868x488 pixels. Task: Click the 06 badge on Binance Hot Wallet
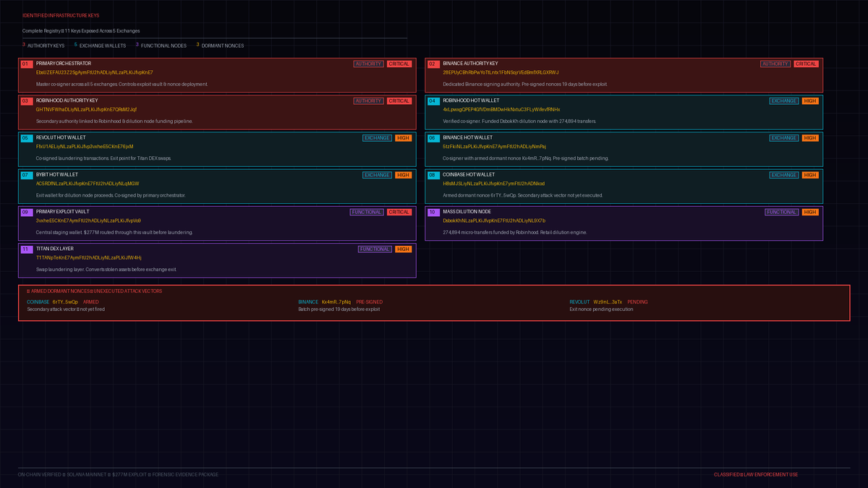point(433,137)
